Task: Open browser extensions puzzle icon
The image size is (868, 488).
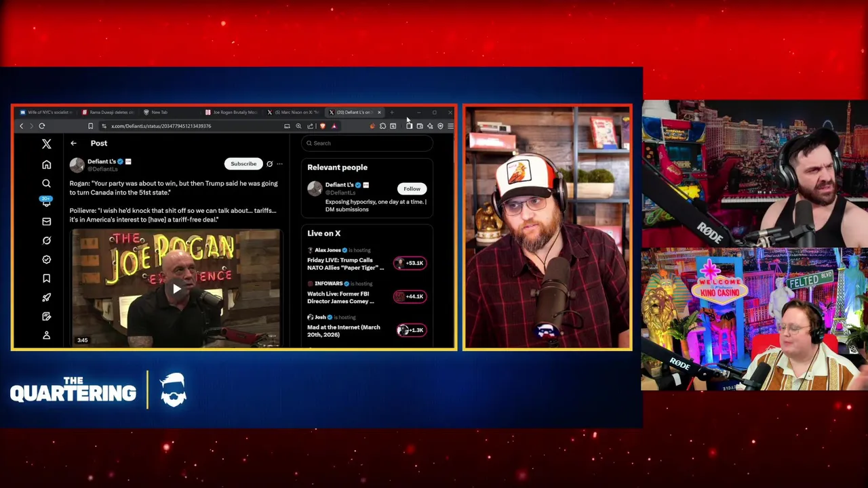Action: pyautogui.click(x=383, y=126)
